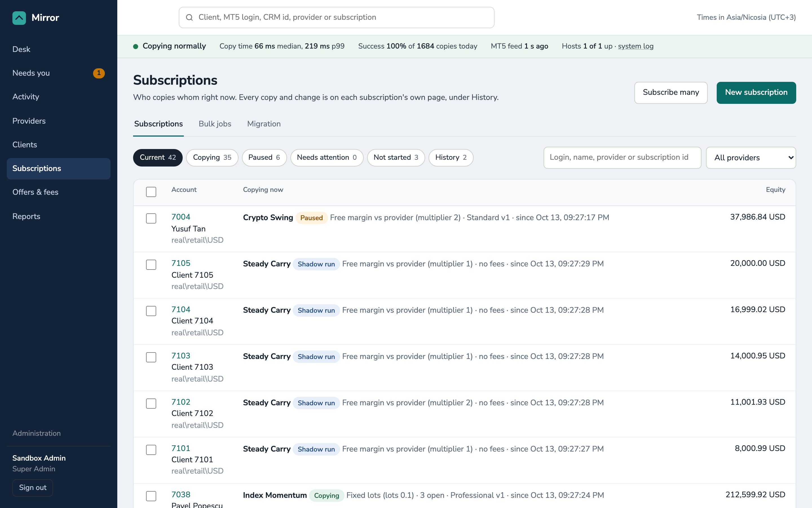Open Reports in the sidebar

pyautogui.click(x=58, y=216)
